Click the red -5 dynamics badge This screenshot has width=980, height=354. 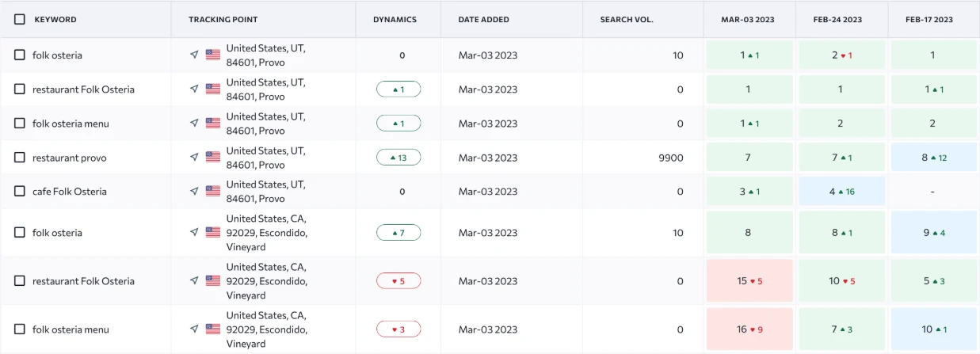point(398,281)
